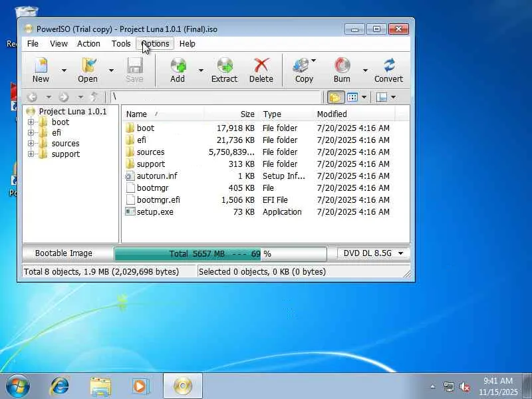The height and width of the screenshot is (399, 532).
Task: Click the muted volume tray icon
Action: click(x=464, y=387)
